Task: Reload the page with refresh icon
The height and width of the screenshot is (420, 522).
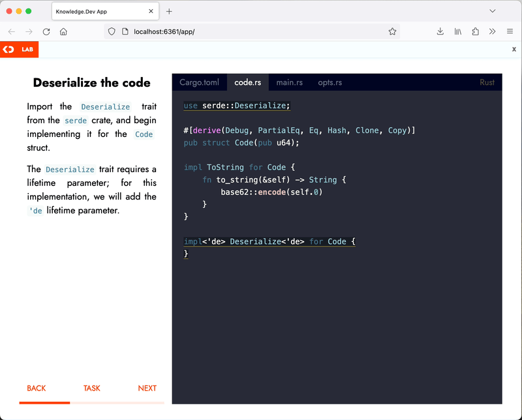Action: click(x=46, y=31)
